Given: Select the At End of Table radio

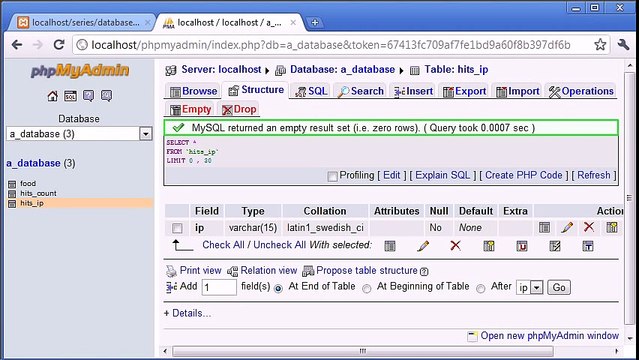Looking at the screenshot, I should 278,289.
